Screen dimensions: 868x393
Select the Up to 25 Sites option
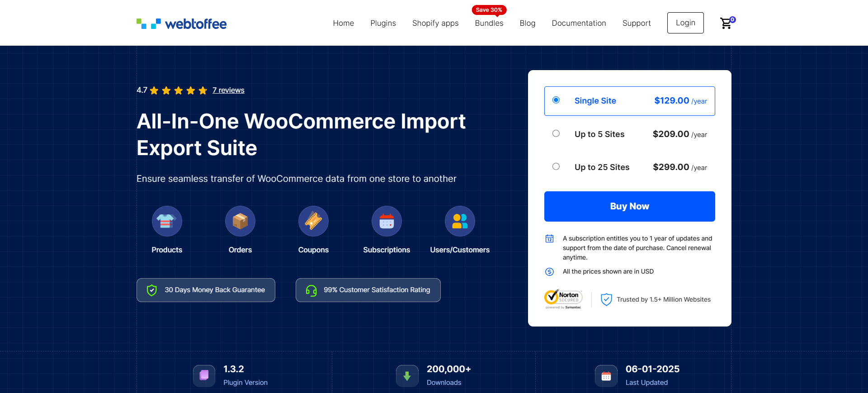tap(629, 167)
